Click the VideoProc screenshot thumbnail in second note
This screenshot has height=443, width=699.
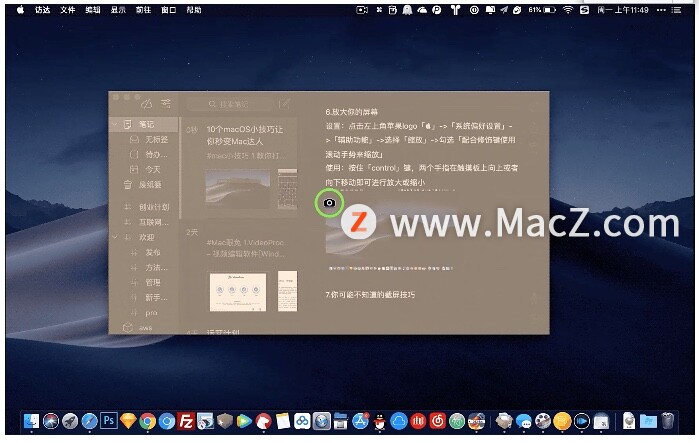(x=238, y=292)
